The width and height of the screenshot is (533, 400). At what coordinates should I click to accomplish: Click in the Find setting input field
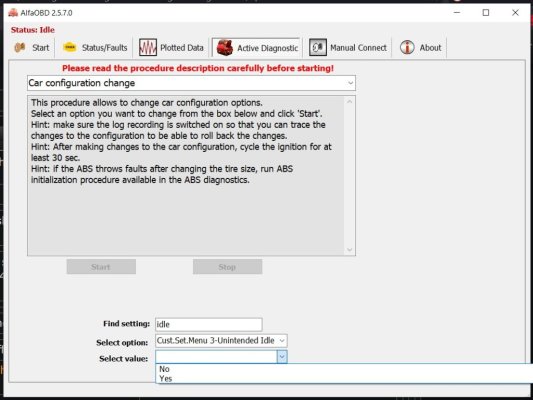pyautogui.click(x=209, y=324)
